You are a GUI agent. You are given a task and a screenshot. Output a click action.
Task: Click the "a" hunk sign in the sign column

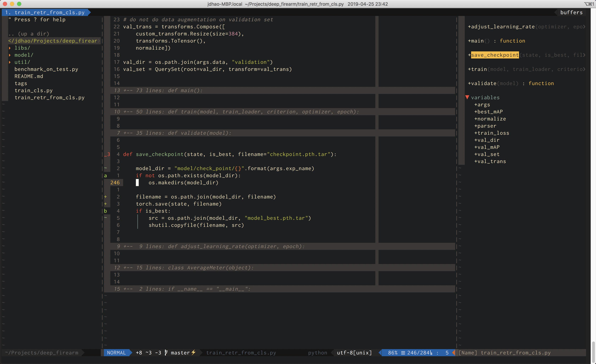pos(106,175)
